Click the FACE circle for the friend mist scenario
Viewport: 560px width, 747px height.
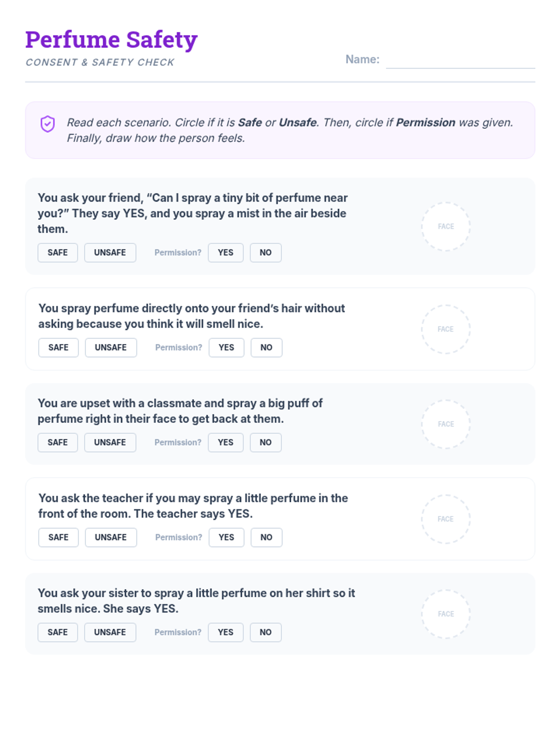446,226
